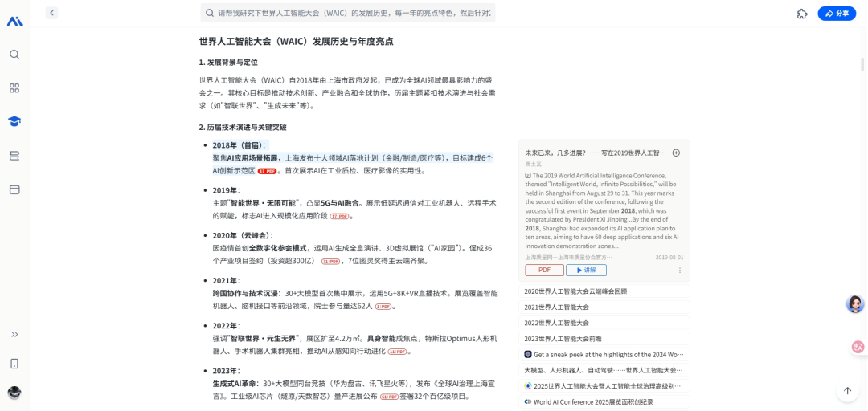Viewport: 868px width, 411px height.
Task: Click the 2023年 heading text
Action: coord(226,371)
